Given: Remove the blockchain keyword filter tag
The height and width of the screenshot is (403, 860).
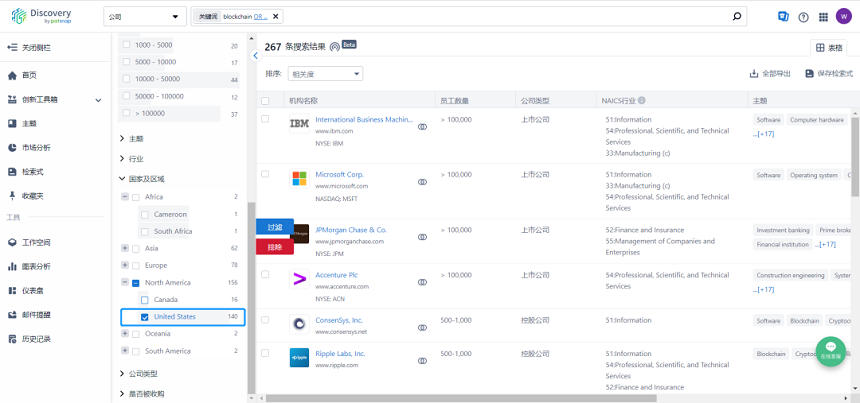Looking at the screenshot, I should pyautogui.click(x=276, y=17).
